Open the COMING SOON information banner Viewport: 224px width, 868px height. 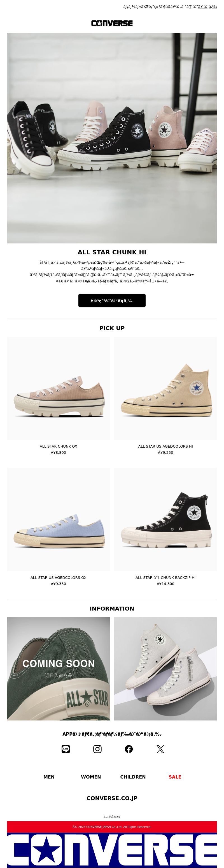(x=59, y=669)
